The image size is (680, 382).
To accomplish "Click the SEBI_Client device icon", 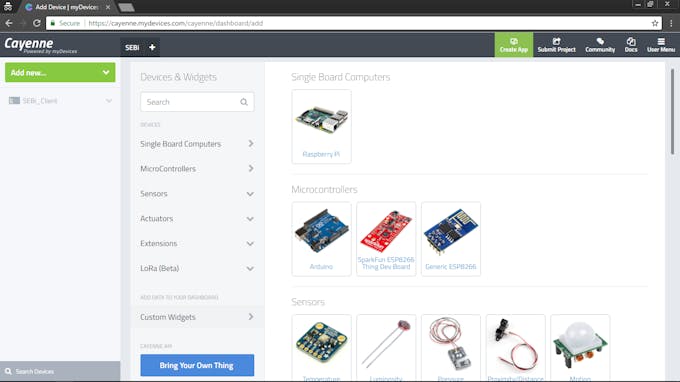I will point(14,101).
